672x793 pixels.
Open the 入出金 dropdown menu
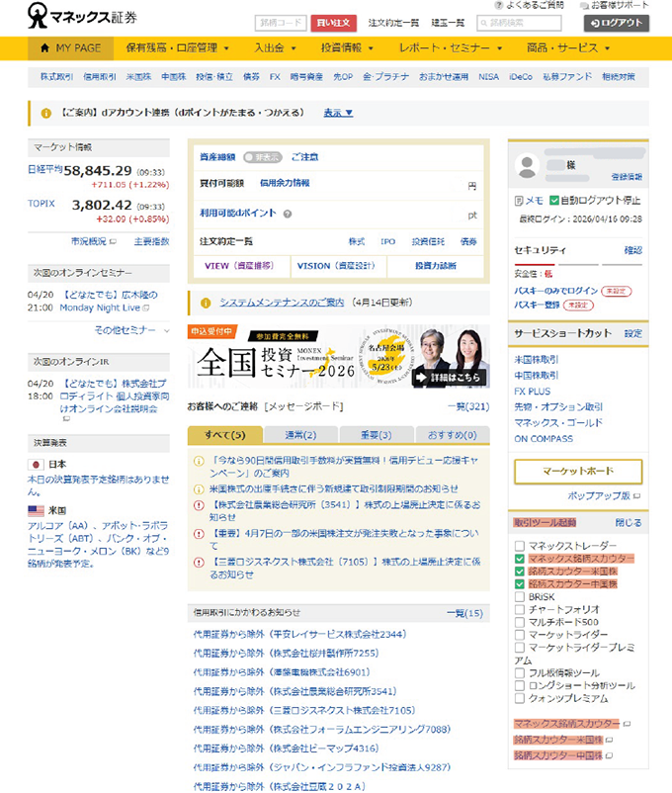[x=275, y=48]
